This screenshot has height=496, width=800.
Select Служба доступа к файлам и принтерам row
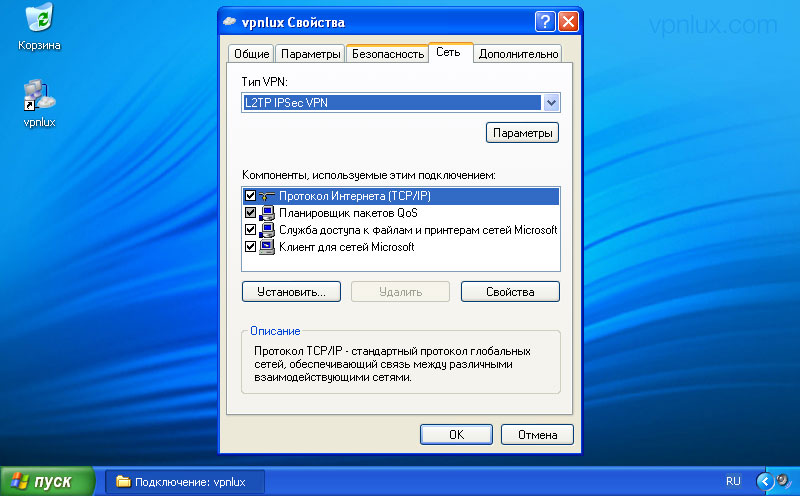(x=401, y=230)
